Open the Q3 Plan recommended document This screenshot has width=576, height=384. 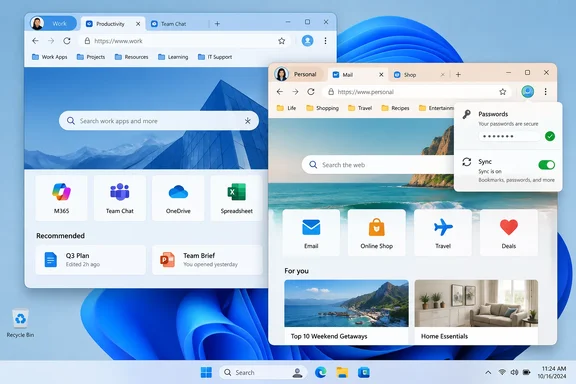[91, 260]
